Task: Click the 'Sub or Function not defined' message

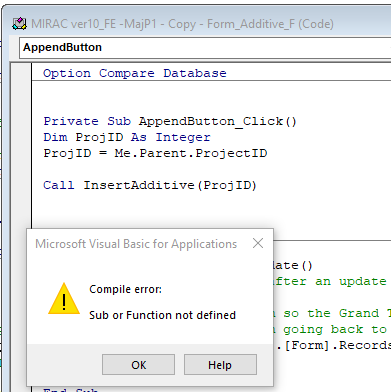Action: coord(162,315)
